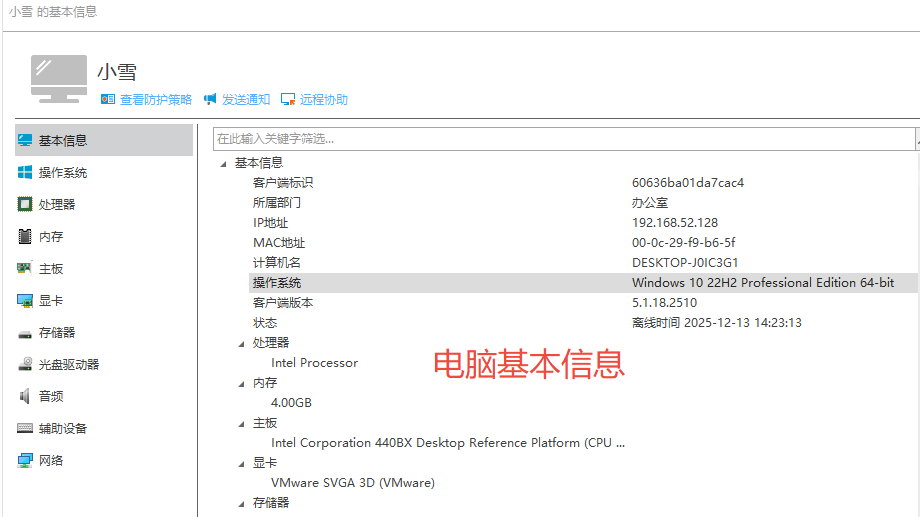The height and width of the screenshot is (517, 920).
Task: Select client version 5.1.18.2510
Action: pyautogui.click(x=664, y=302)
